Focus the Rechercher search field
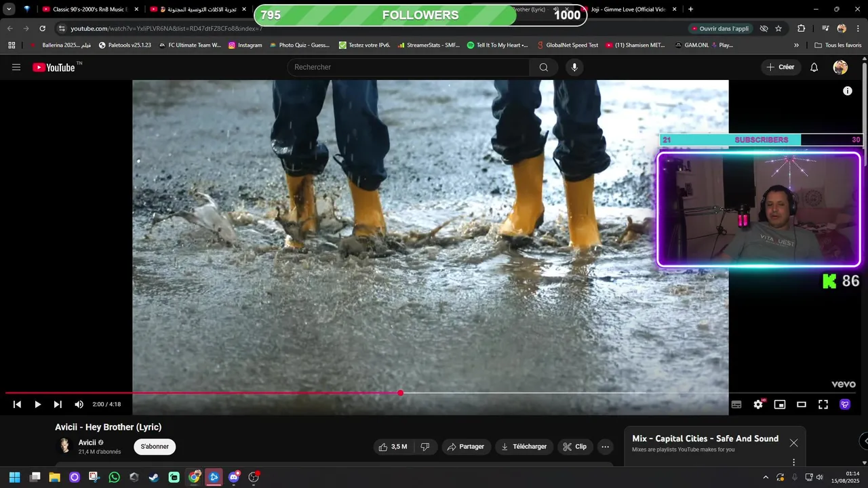Image resolution: width=868 pixels, height=488 pixels. tap(408, 67)
